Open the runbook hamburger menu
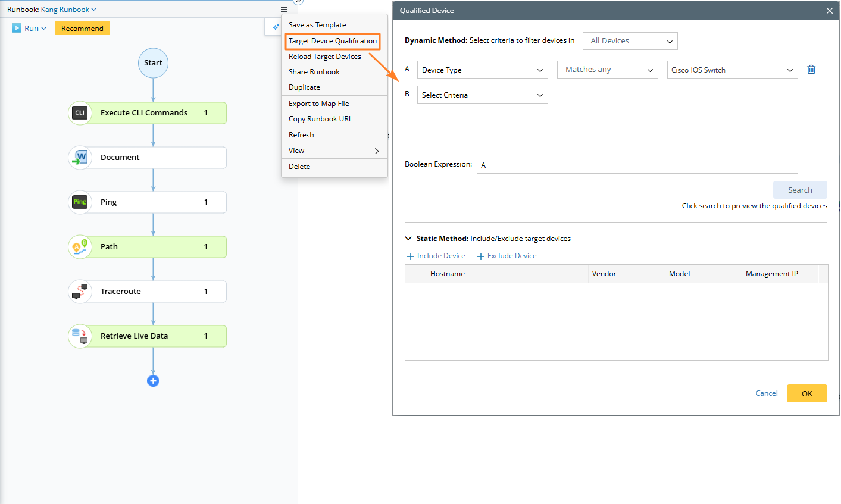This screenshot has height=504, width=841. (284, 10)
